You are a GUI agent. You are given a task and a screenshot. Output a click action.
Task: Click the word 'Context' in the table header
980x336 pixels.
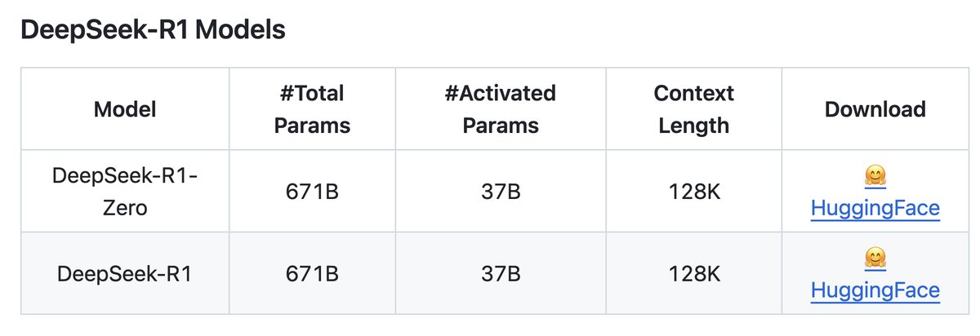pos(693,93)
